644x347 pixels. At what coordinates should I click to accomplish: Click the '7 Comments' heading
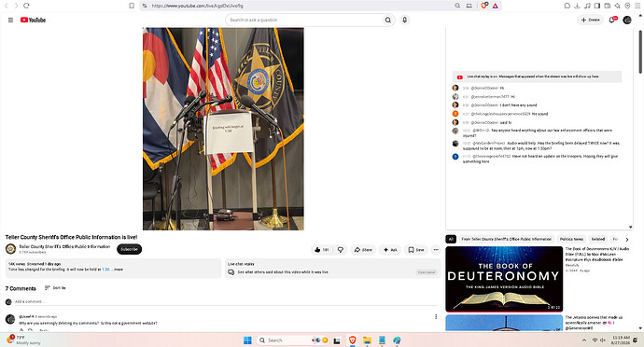pos(21,288)
